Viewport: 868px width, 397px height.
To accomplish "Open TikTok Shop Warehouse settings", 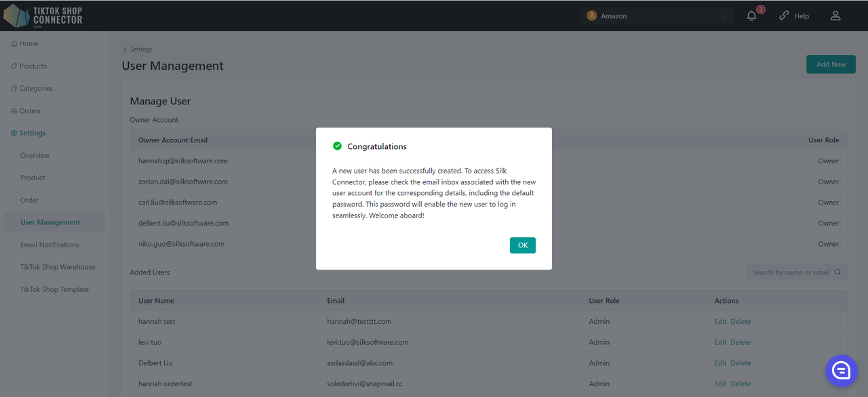I will pyautogui.click(x=58, y=268).
